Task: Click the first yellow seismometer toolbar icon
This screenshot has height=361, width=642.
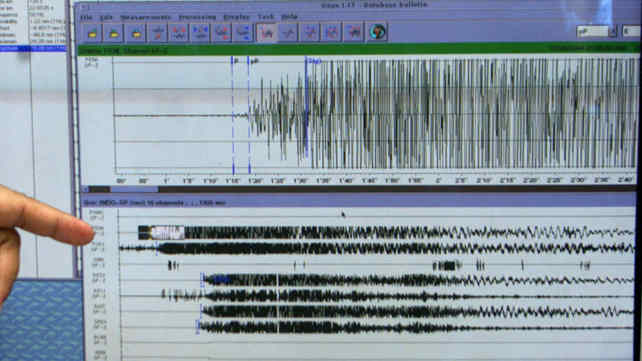Action: pos(93,33)
